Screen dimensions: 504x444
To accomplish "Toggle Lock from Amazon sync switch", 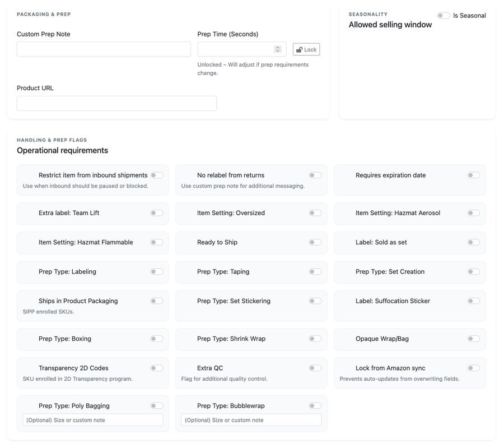I will tap(474, 368).
